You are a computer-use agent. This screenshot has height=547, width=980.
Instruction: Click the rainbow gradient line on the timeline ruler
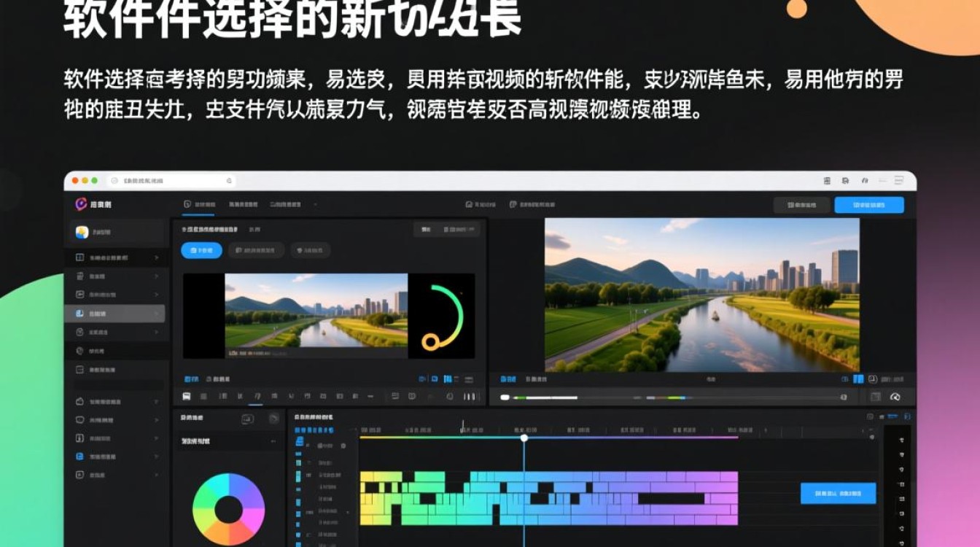click(x=549, y=438)
